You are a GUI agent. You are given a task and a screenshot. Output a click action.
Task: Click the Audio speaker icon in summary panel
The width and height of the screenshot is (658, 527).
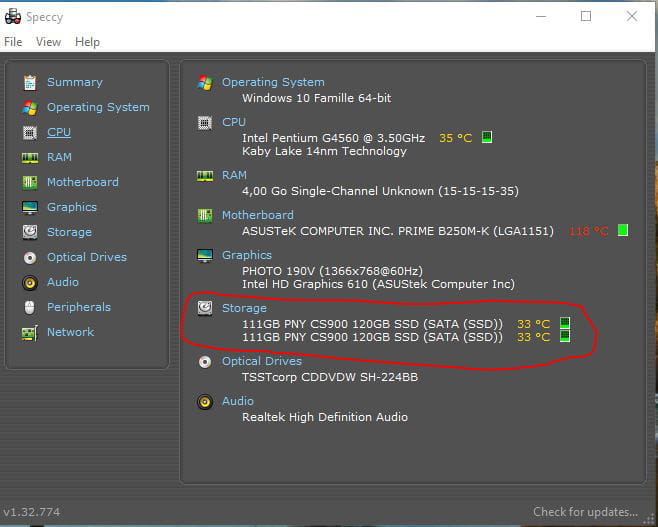point(205,402)
